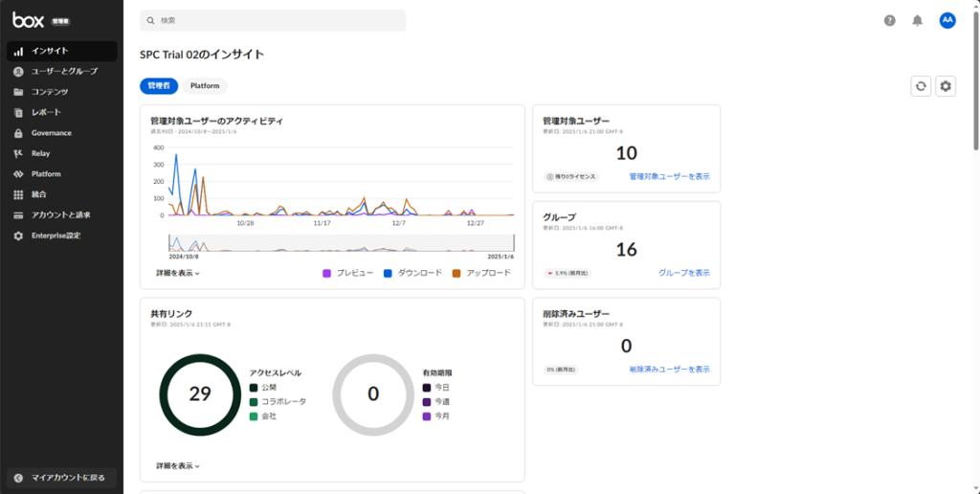
Task: Toggle the アップロード series in chart legend
Action: coord(480,273)
